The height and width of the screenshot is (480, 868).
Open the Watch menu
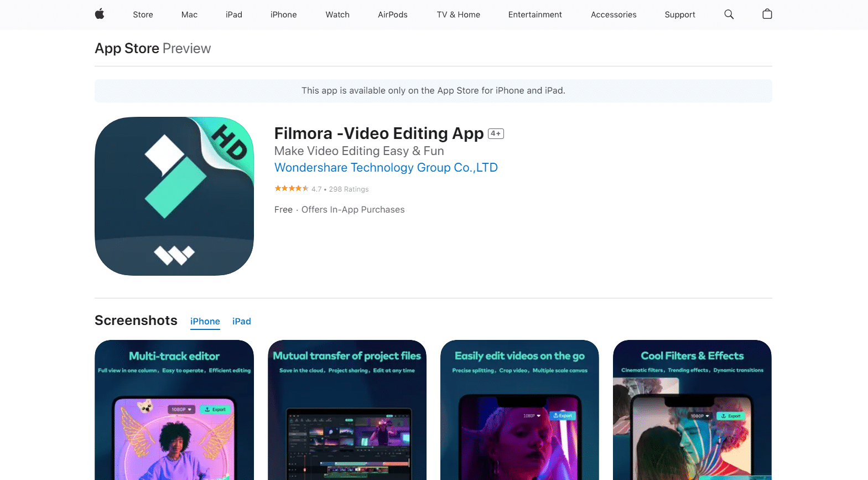point(337,14)
